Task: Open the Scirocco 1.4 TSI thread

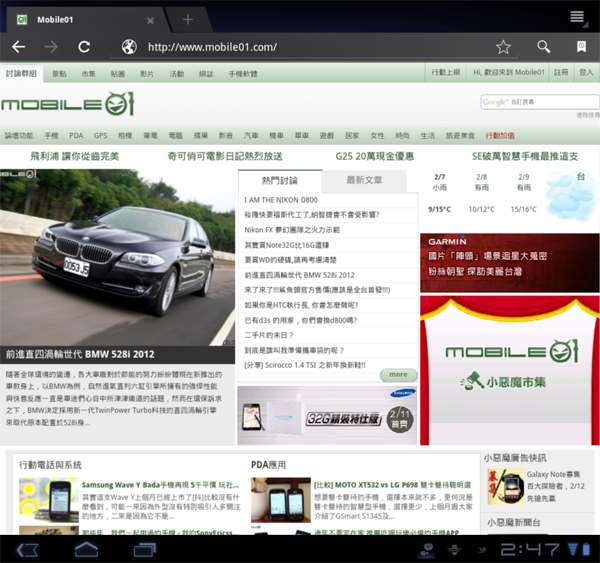Action: click(305, 365)
